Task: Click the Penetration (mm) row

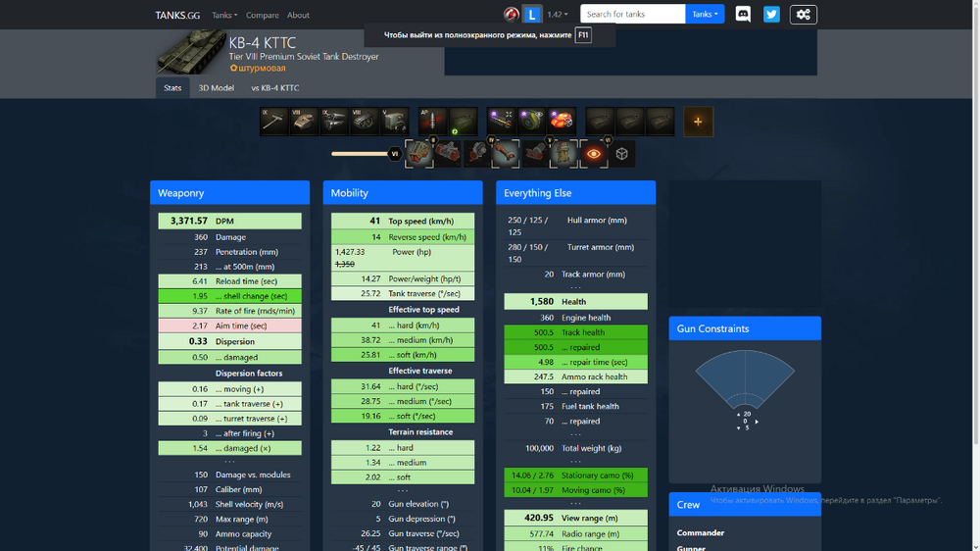Action: point(229,252)
